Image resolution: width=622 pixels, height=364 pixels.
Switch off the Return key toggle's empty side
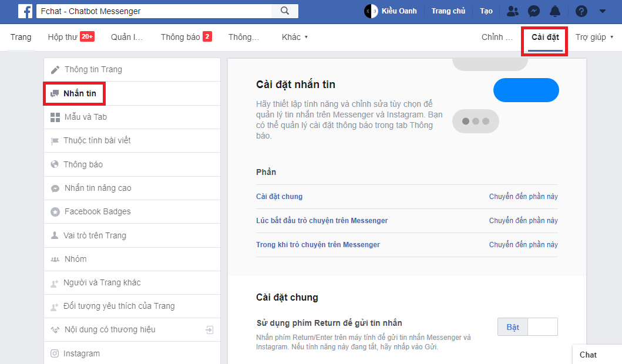543,327
